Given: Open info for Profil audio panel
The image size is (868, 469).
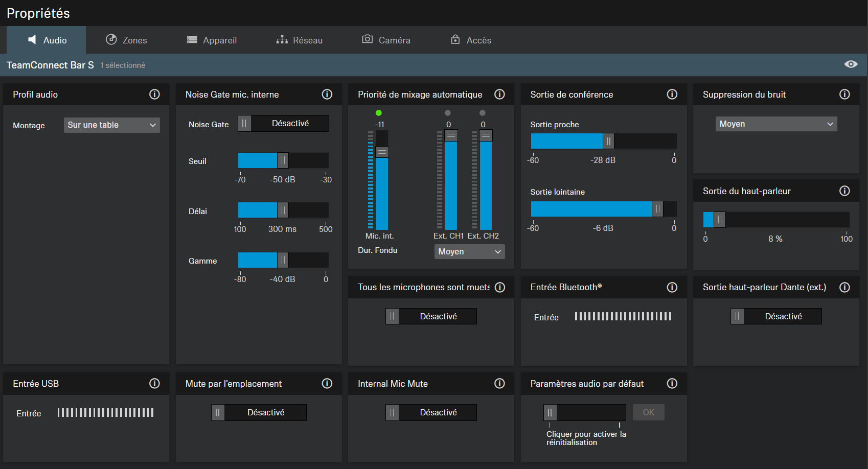Looking at the screenshot, I should click(x=154, y=95).
